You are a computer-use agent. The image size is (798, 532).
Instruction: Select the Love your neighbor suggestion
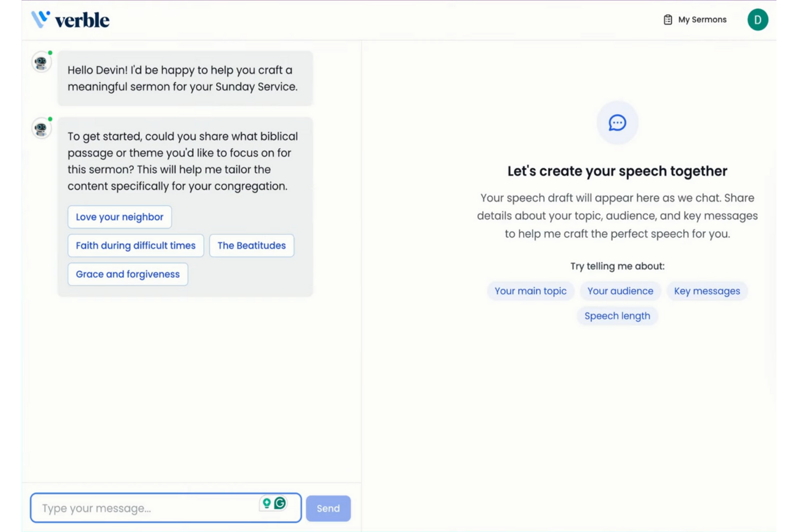tap(119, 217)
